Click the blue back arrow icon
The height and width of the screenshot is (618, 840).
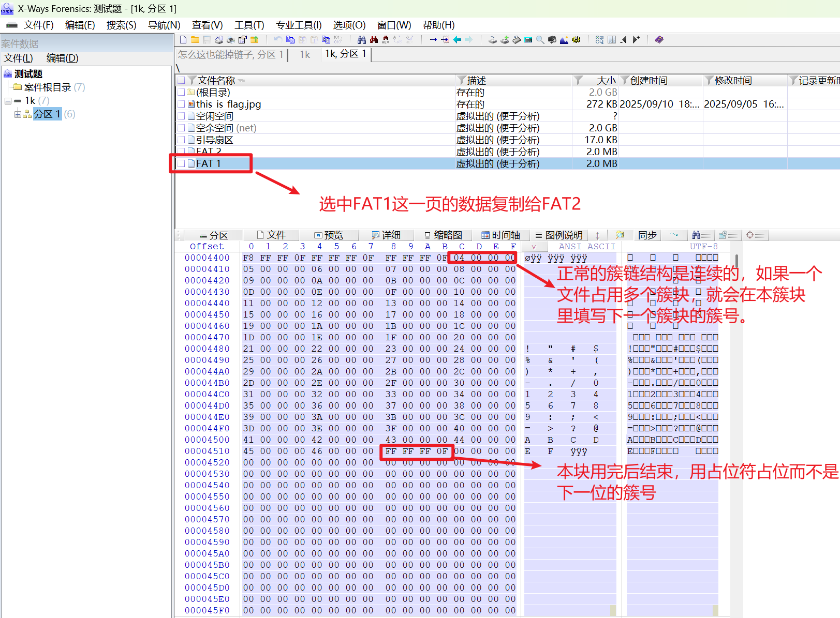[x=457, y=40]
